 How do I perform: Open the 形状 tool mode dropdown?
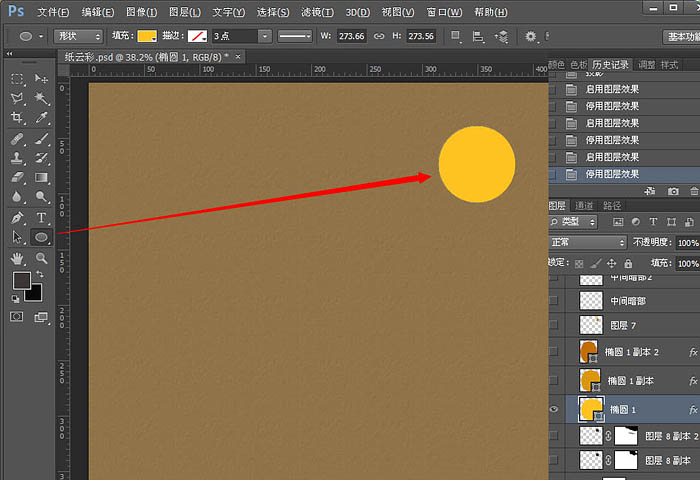tap(78, 36)
